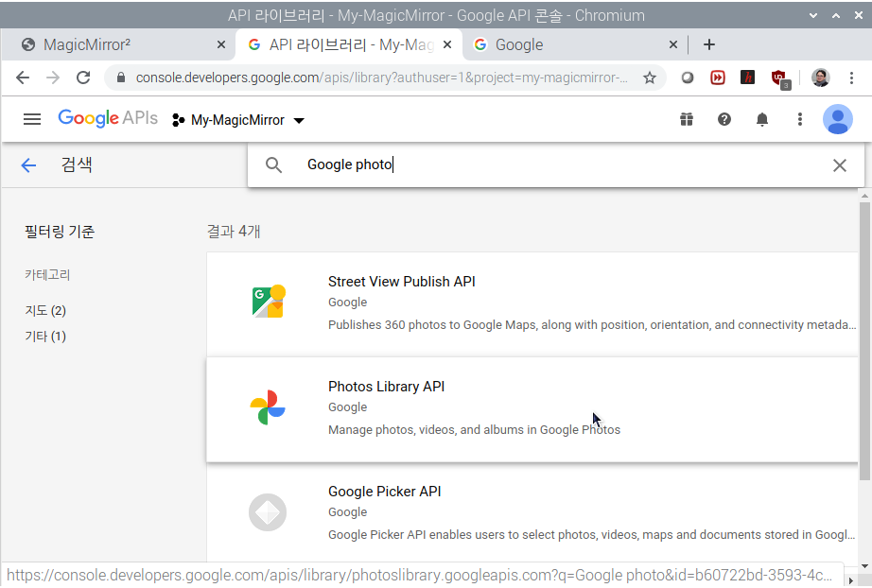Click the Street View Publish API icon
The width and height of the screenshot is (872, 588).
269,302
